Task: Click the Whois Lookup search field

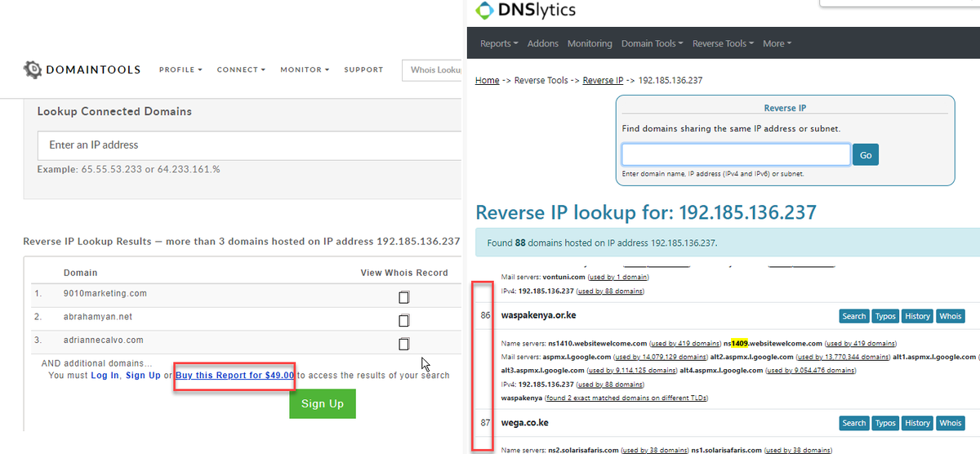Action: coord(433,70)
